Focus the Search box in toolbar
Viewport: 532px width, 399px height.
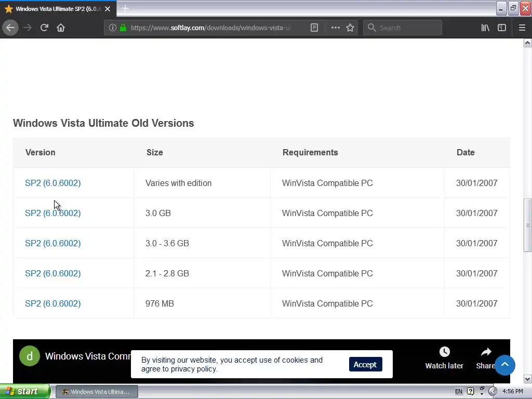(x=403, y=28)
